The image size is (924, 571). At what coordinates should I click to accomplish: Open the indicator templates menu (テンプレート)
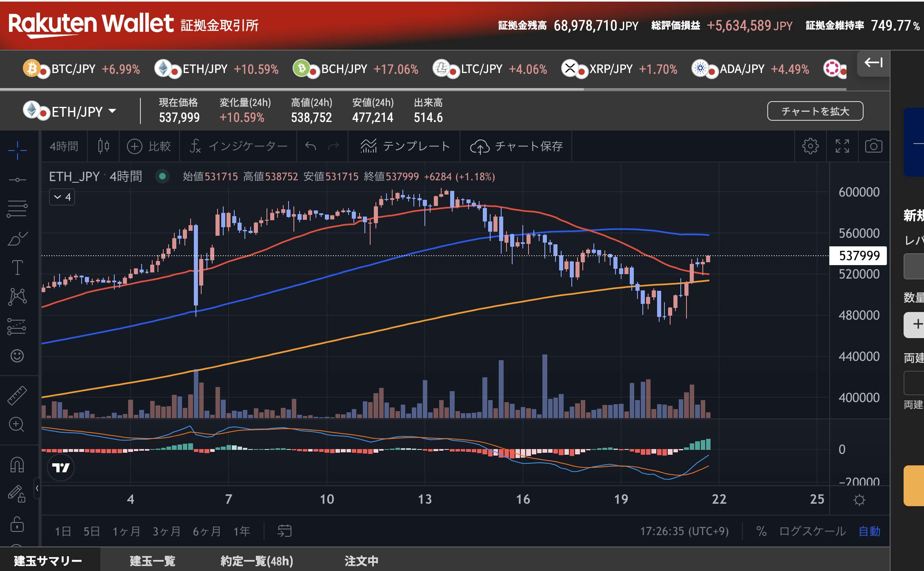click(x=405, y=146)
